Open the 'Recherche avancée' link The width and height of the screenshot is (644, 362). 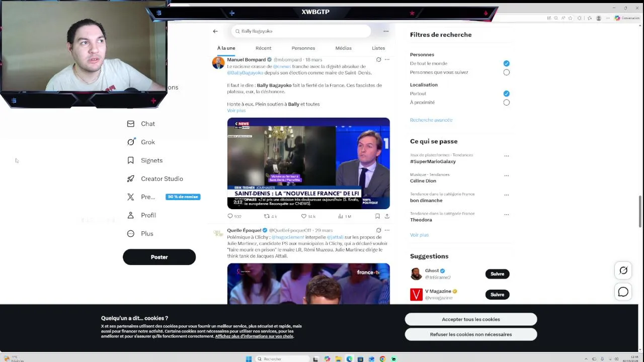[431, 120]
